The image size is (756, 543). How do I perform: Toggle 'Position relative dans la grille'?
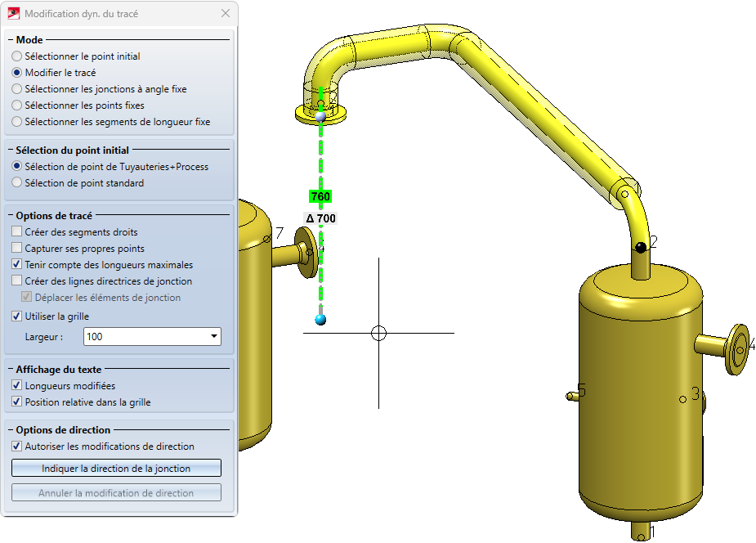(x=17, y=402)
